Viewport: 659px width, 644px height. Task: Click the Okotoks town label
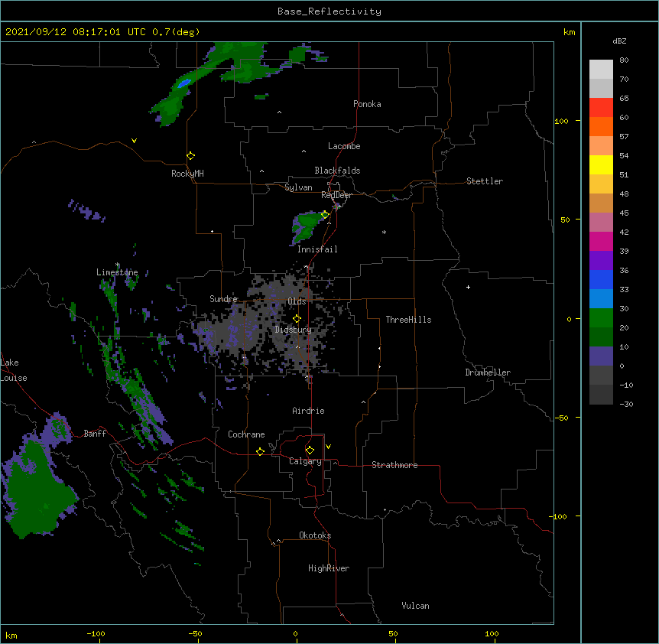315,535
